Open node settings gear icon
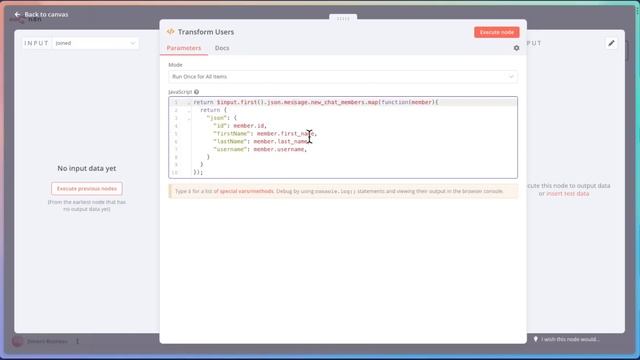The height and width of the screenshot is (360, 640). pos(516,48)
